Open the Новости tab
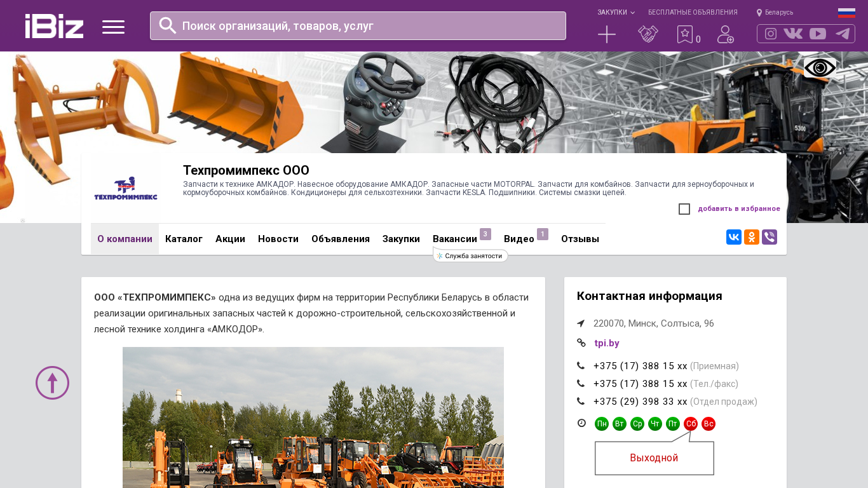Screen dimensions: 868x488 [x=278, y=239]
